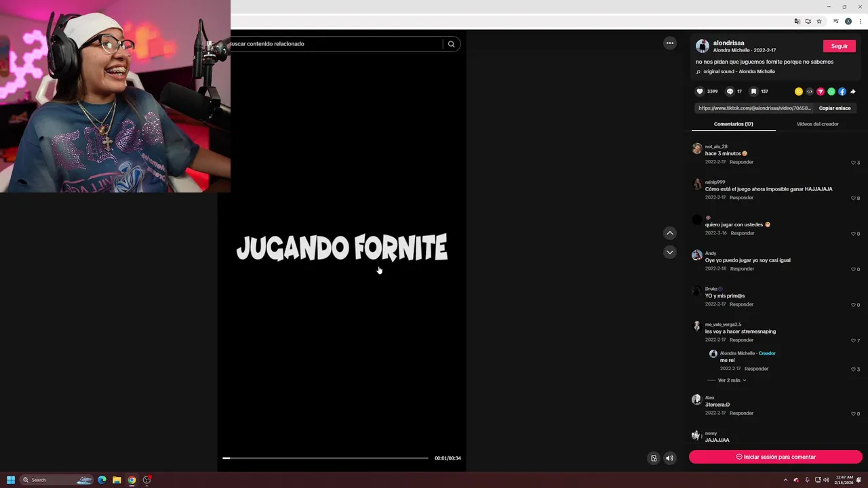The width and height of the screenshot is (868, 488).
Task: Click the Chrome translate page icon
Action: click(797, 22)
